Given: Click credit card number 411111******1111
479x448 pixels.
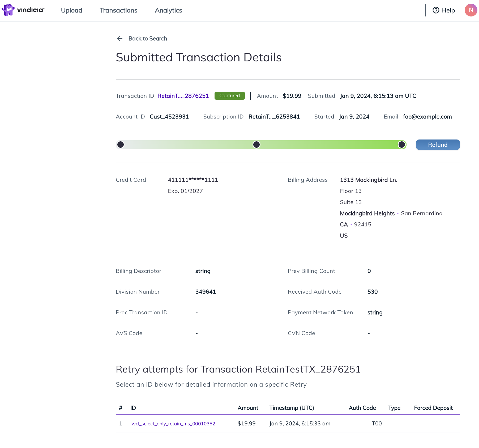Looking at the screenshot, I should point(193,180).
